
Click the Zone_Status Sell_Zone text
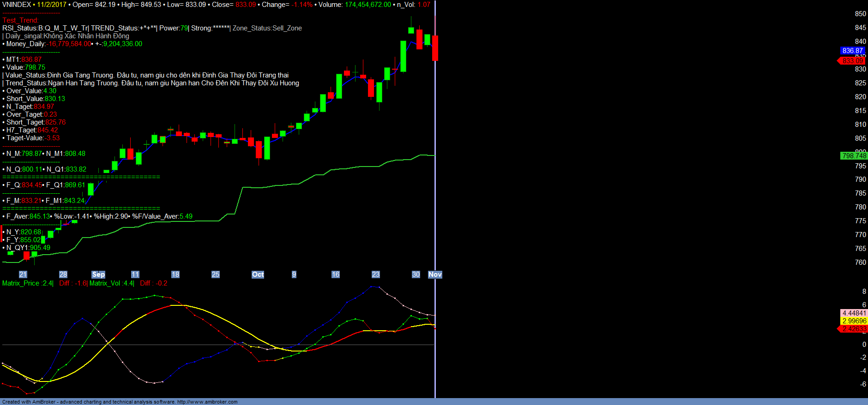click(267, 28)
